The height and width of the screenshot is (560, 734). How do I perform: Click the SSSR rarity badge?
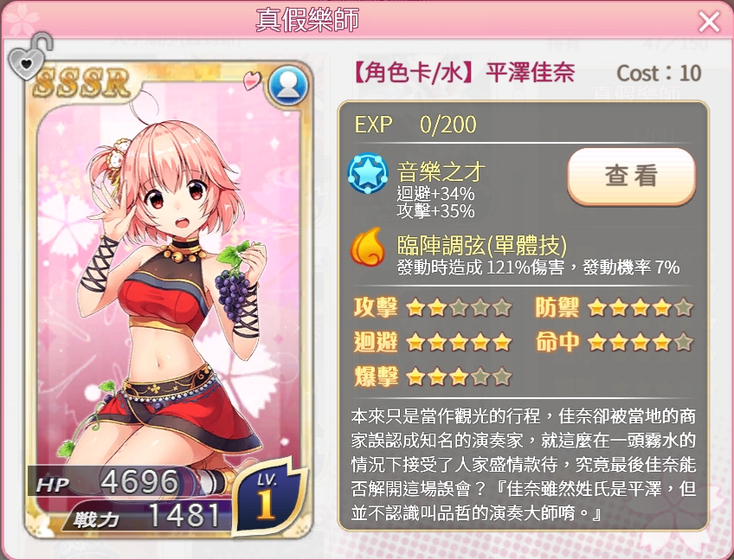(x=83, y=83)
